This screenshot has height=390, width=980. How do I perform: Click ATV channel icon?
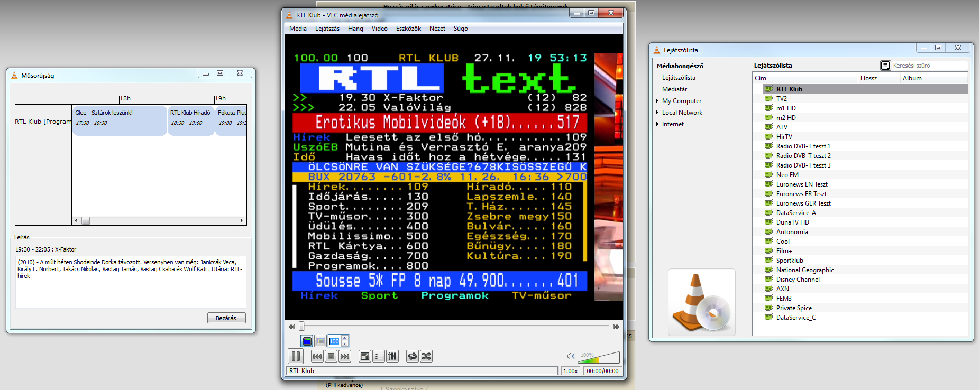point(769,127)
